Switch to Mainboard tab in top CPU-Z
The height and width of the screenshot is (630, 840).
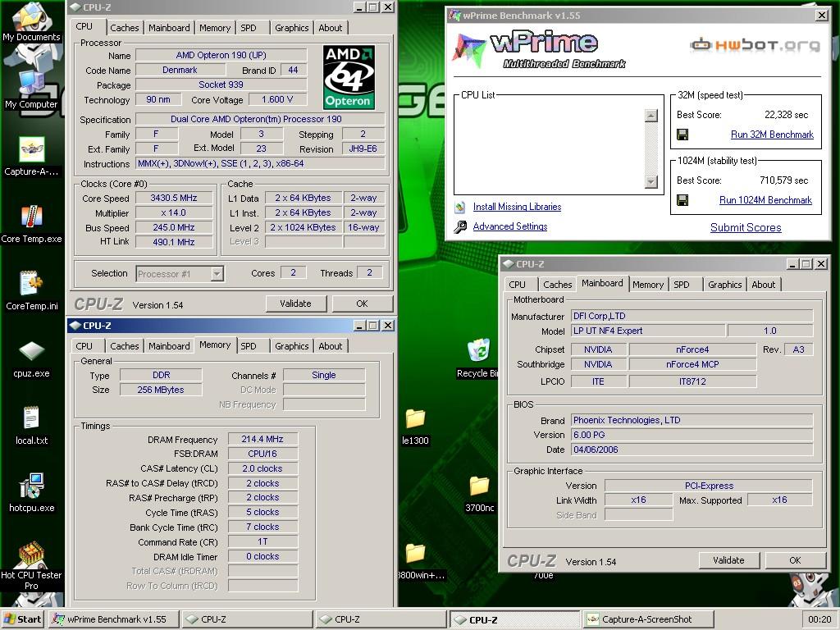(169, 28)
